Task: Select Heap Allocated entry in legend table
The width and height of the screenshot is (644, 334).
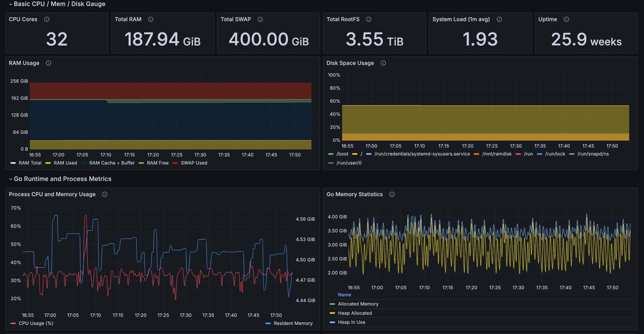Action: click(x=355, y=313)
